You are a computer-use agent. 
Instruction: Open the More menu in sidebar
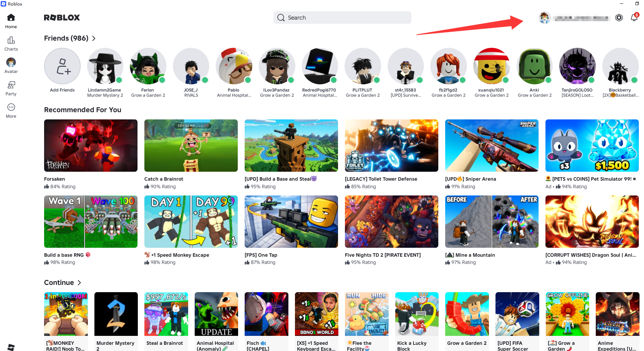pyautogui.click(x=11, y=111)
